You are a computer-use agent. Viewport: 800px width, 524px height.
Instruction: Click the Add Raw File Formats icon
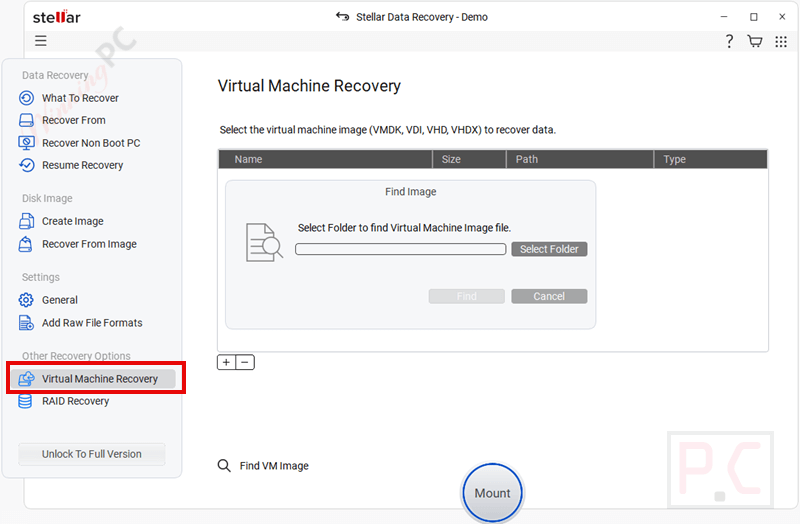click(x=27, y=322)
